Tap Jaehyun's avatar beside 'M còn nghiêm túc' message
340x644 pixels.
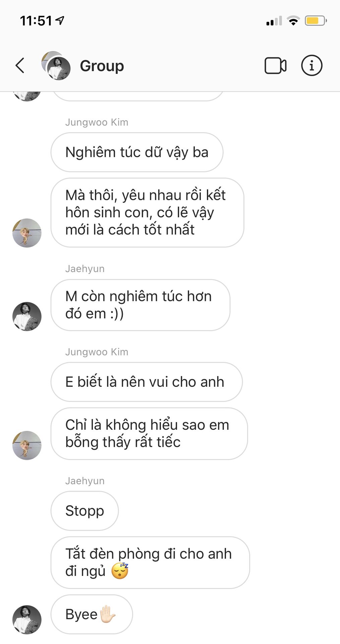[x=27, y=316]
